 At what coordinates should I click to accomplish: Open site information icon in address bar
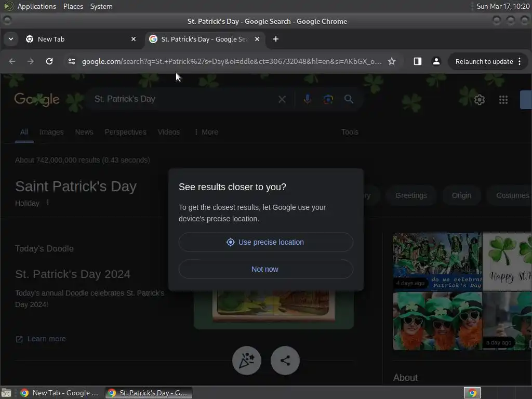[72, 61]
